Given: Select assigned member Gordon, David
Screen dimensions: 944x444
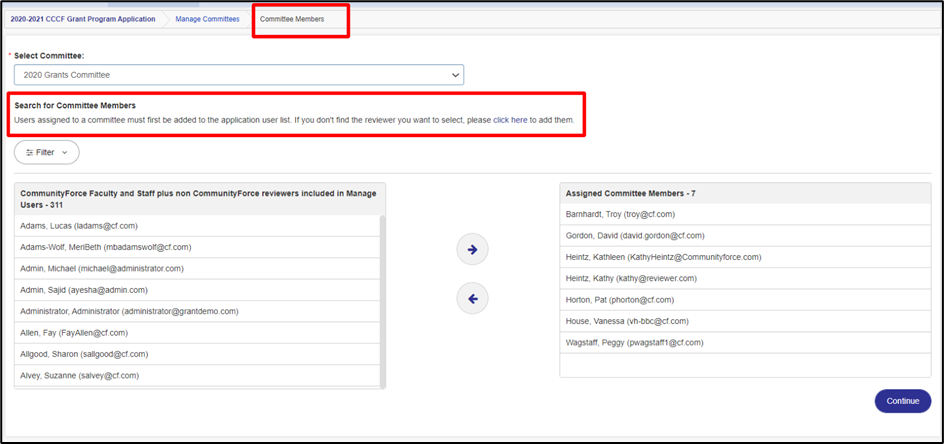Looking at the screenshot, I should (x=745, y=236).
